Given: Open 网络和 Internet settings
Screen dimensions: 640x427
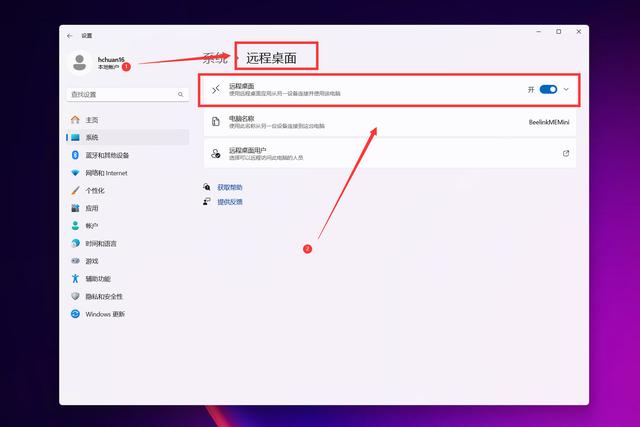Looking at the screenshot, I should coord(127,173).
